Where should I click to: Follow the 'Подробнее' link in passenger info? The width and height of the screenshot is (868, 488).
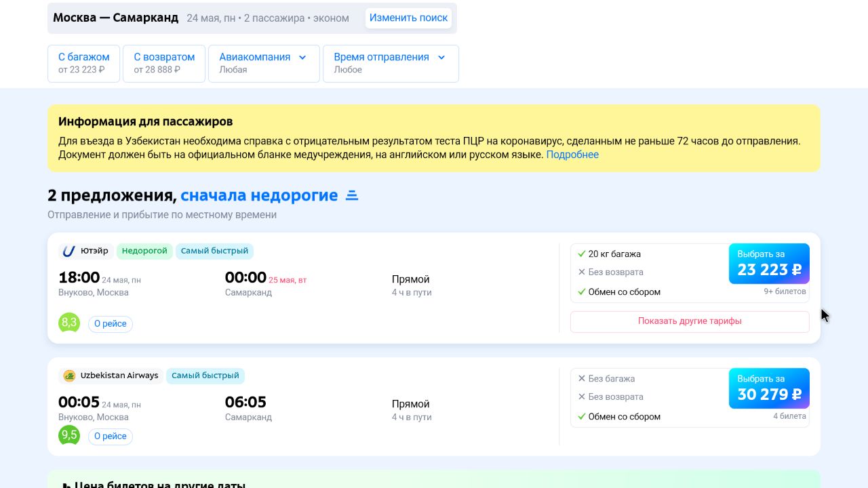pyautogui.click(x=572, y=155)
